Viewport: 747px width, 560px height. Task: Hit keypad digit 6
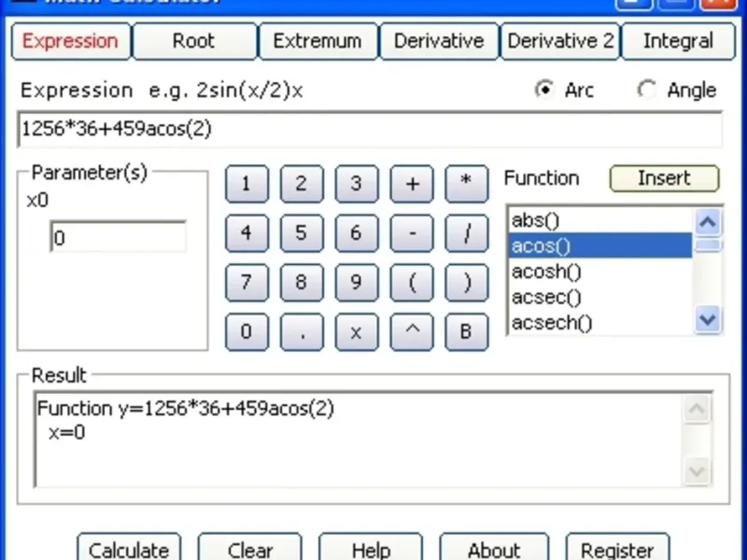357,233
